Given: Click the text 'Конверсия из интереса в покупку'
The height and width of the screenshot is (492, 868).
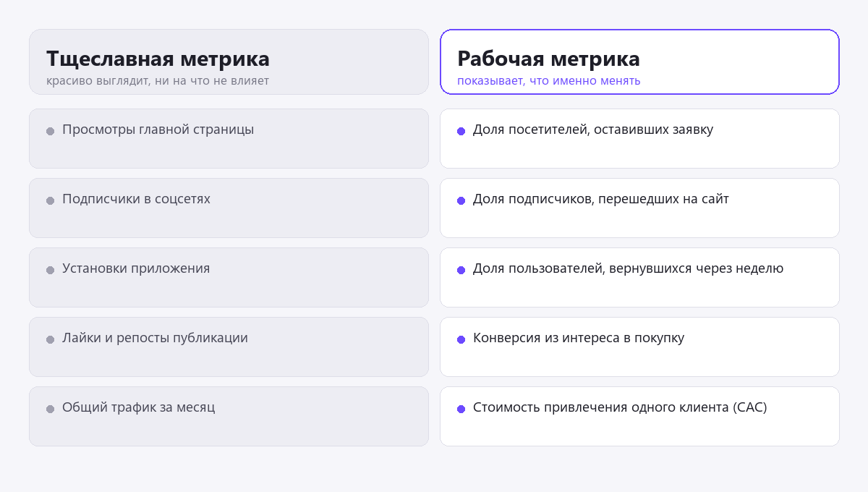Looking at the screenshot, I should [x=579, y=338].
